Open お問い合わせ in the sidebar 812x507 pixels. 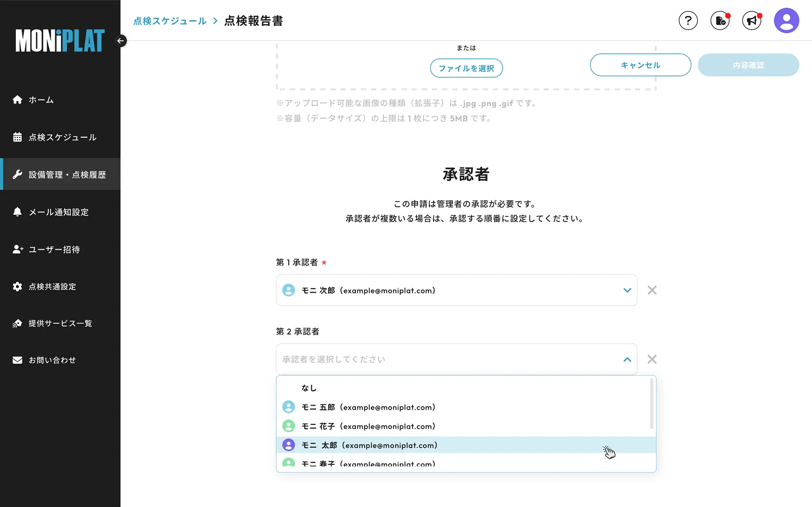point(60,360)
